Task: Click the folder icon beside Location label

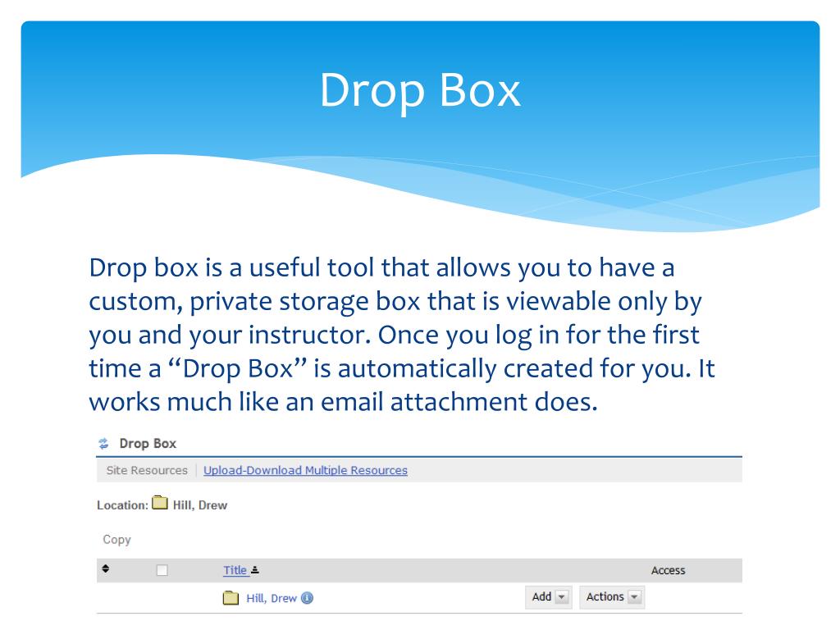Action: point(160,503)
